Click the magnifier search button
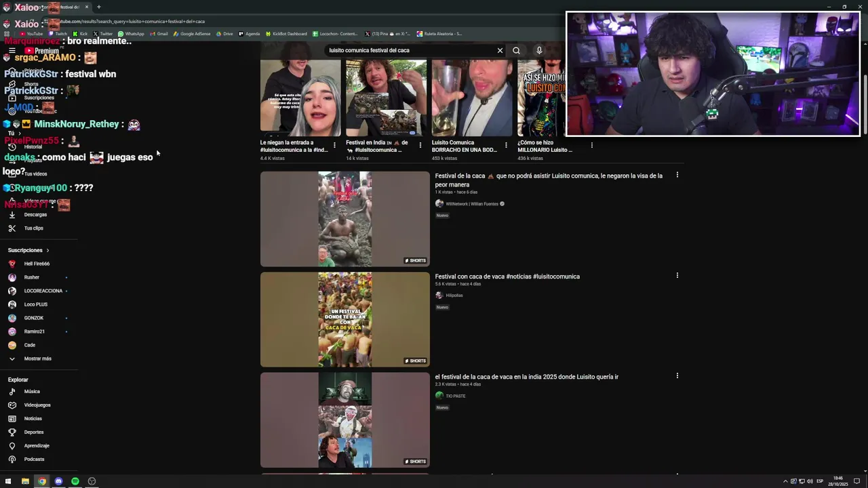 click(x=516, y=50)
